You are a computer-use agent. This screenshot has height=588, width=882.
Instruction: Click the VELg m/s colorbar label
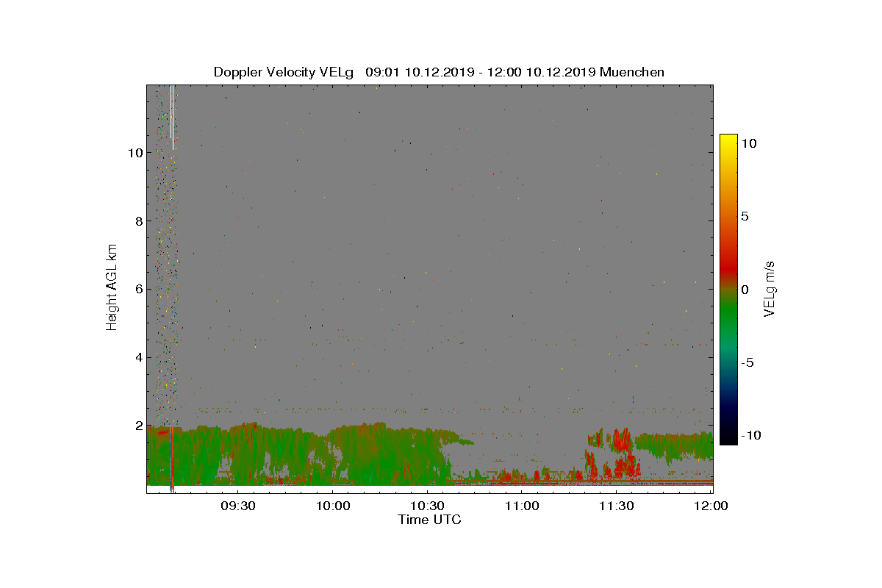(x=770, y=288)
